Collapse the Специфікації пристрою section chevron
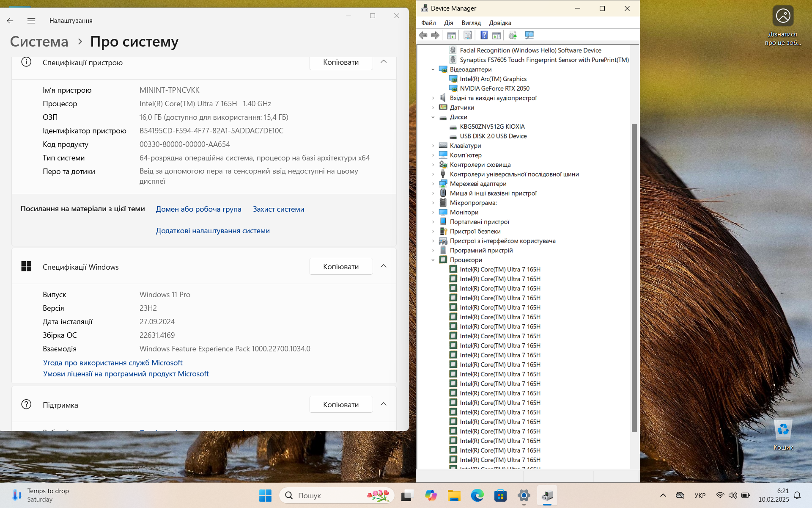 384,62
